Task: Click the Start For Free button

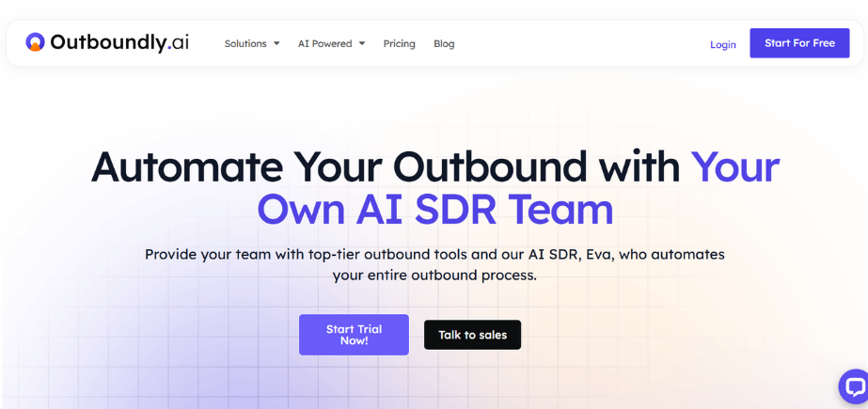Action: tap(799, 43)
